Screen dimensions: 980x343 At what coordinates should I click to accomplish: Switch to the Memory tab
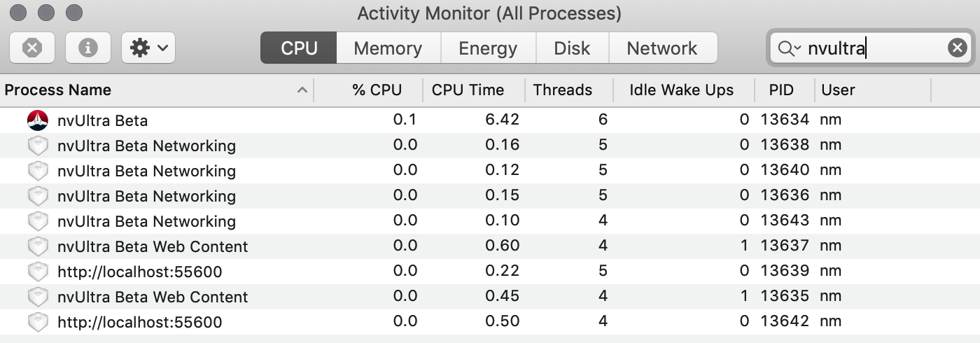388,48
